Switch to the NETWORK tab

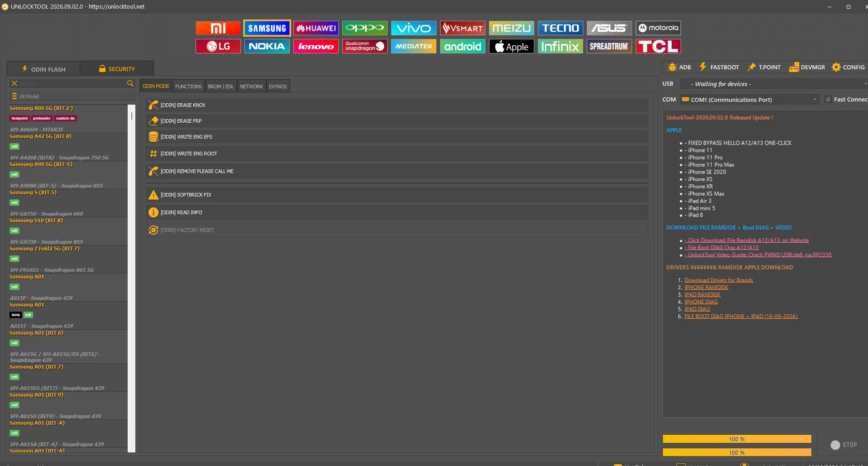251,86
